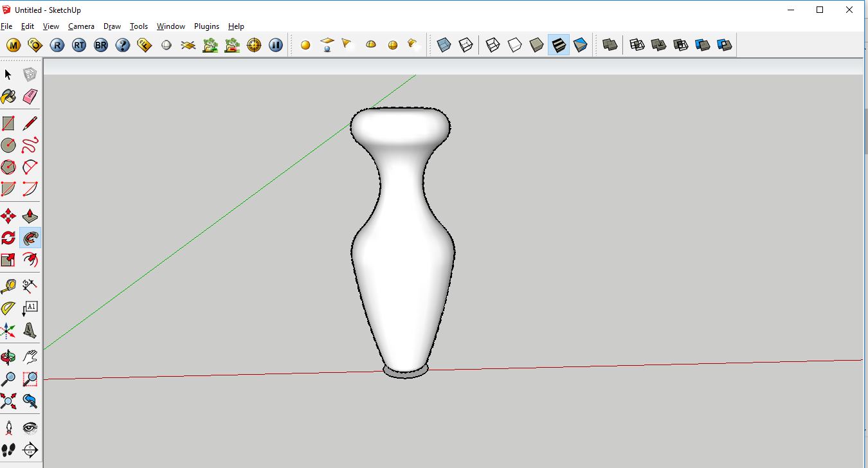This screenshot has width=868, height=468.
Task: Select the Select arrow tool
Action: pyautogui.click(x=8, y=75)
